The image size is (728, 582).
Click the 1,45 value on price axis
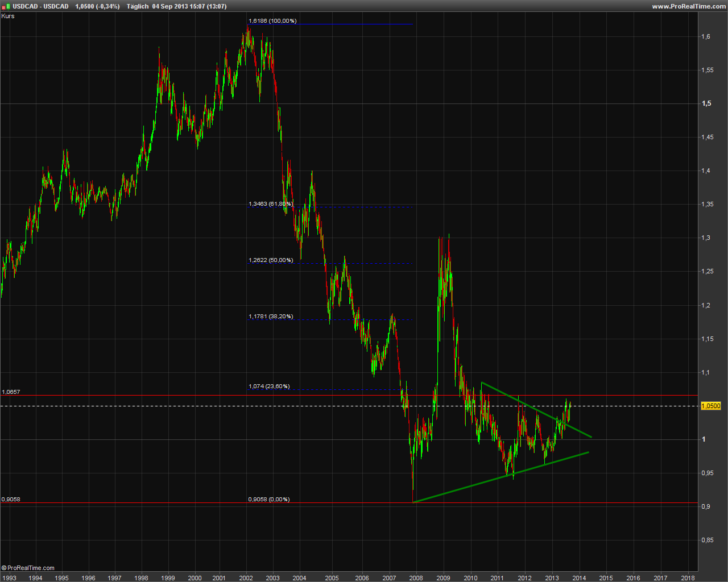pos(708,137)
